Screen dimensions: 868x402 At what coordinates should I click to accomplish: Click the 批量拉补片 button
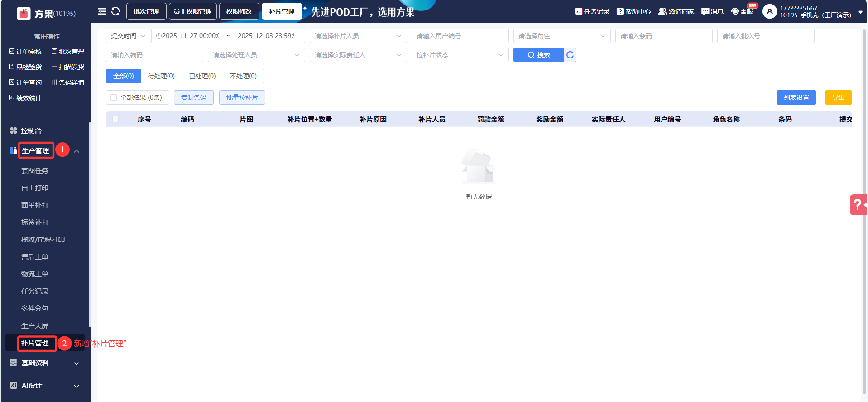coord(242,97)
